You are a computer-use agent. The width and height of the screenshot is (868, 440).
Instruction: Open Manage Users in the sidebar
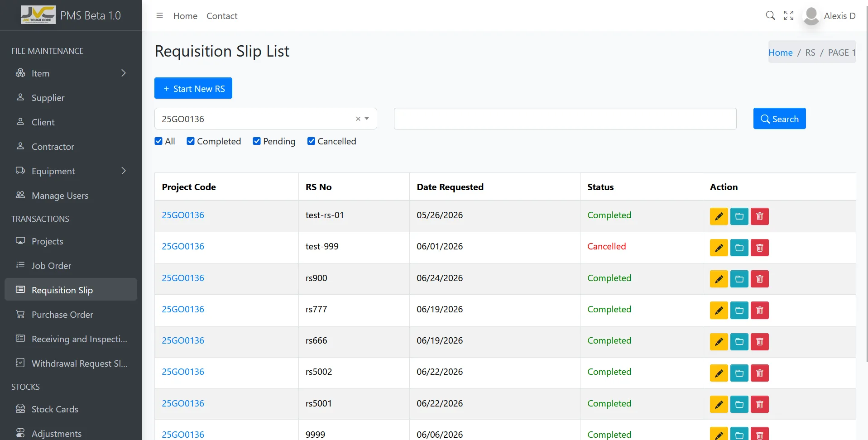point(71,196)
